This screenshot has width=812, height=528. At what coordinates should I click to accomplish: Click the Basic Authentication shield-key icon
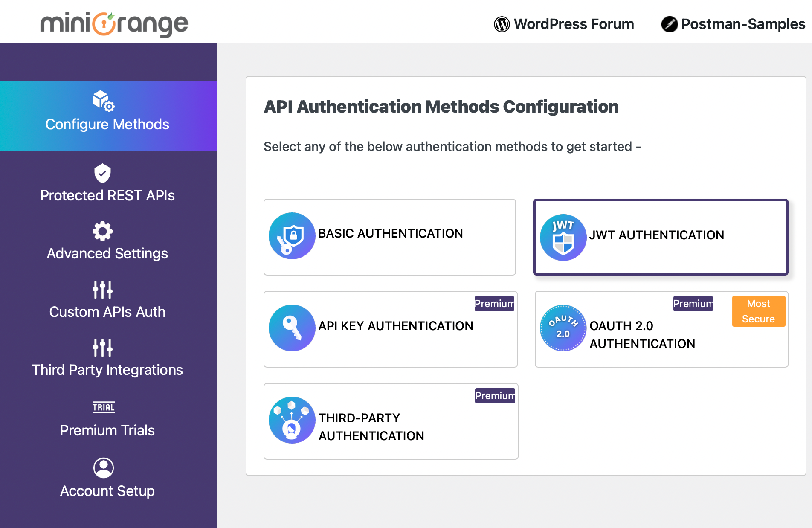[x=292, y=236]
